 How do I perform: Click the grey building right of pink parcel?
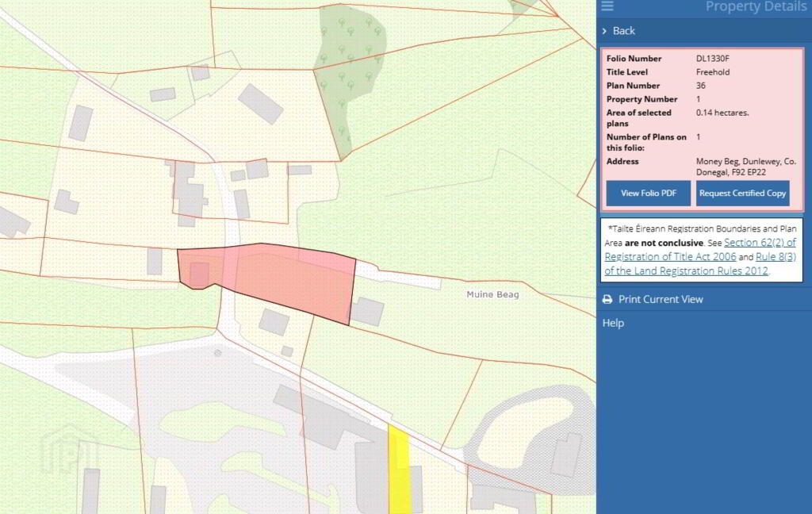(x=367, y=312)
